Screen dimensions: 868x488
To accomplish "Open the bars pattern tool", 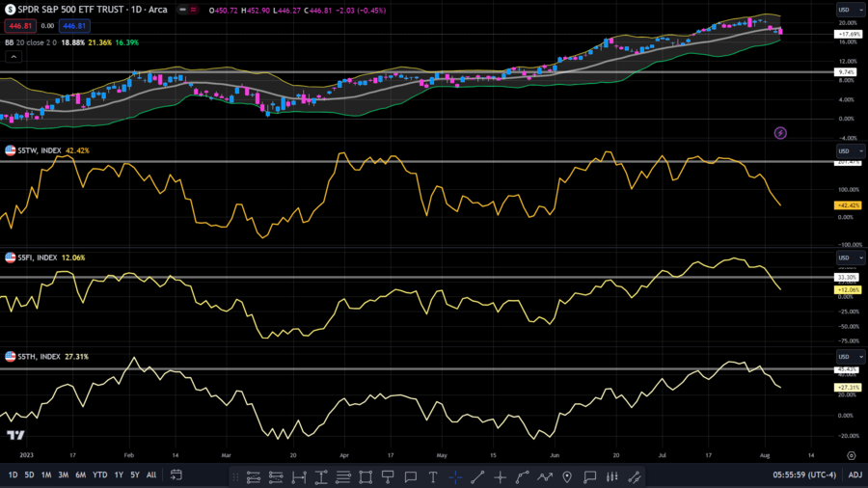I will 611,476.
